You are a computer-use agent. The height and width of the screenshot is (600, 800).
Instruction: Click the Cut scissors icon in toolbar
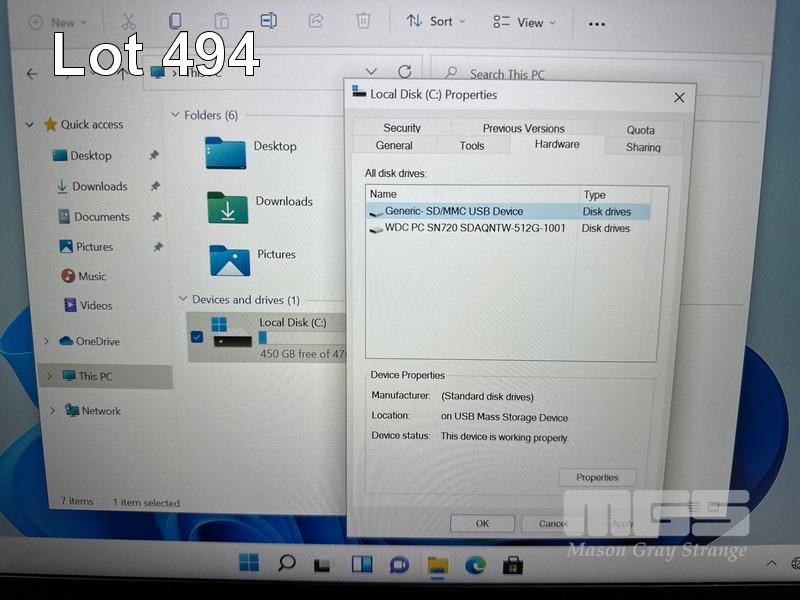tap(128, 21)
